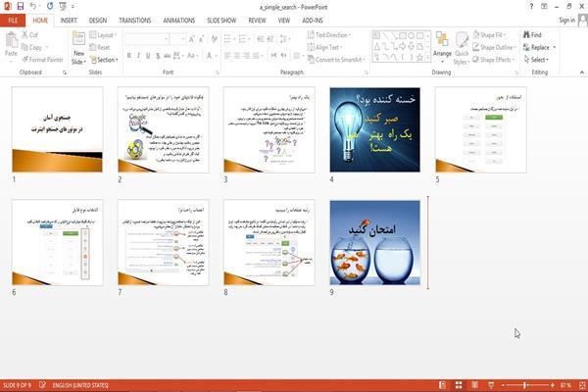Toggle numbered list formatting
This screenshot has width=588, height=392.
click(244, 39)
